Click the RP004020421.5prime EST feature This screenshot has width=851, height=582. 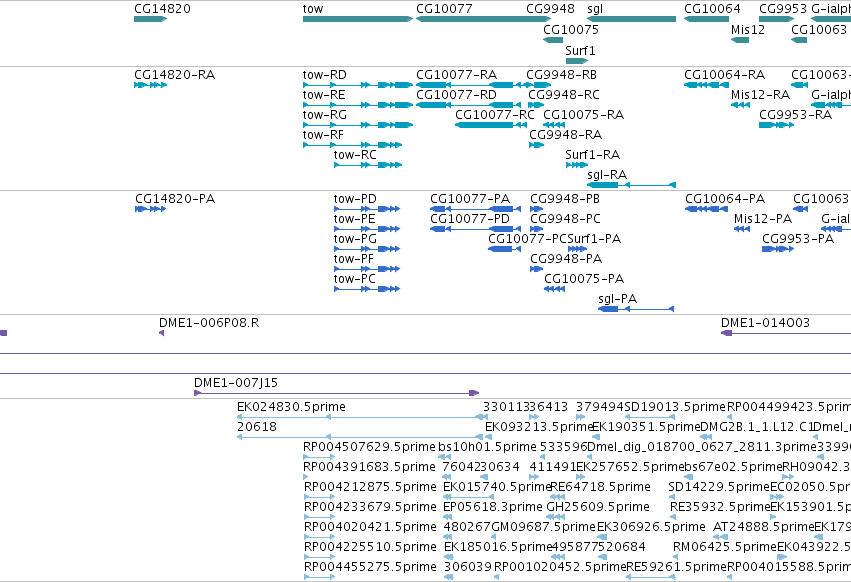pyautogui.click(x=319, y=537)
